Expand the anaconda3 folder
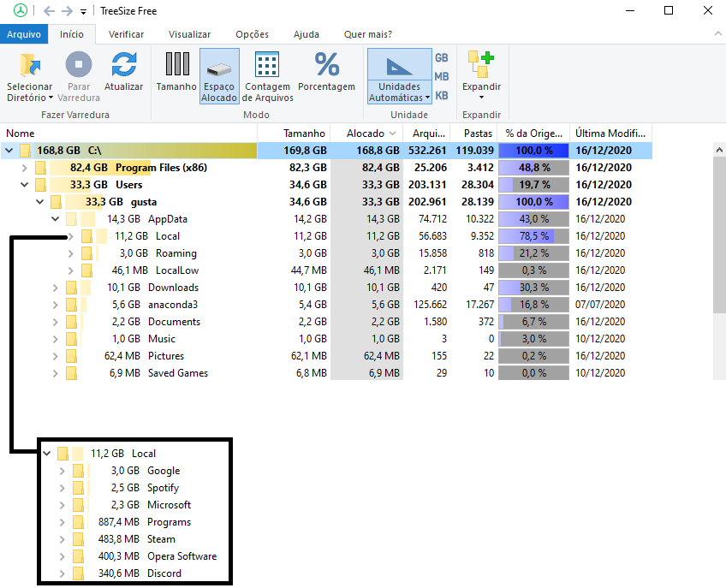The height and width of the screenshot is (588, 726). [56, 305]
